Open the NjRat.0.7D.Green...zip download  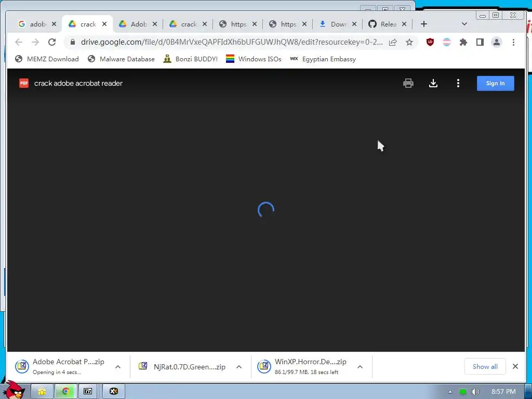tap(182, 367)
